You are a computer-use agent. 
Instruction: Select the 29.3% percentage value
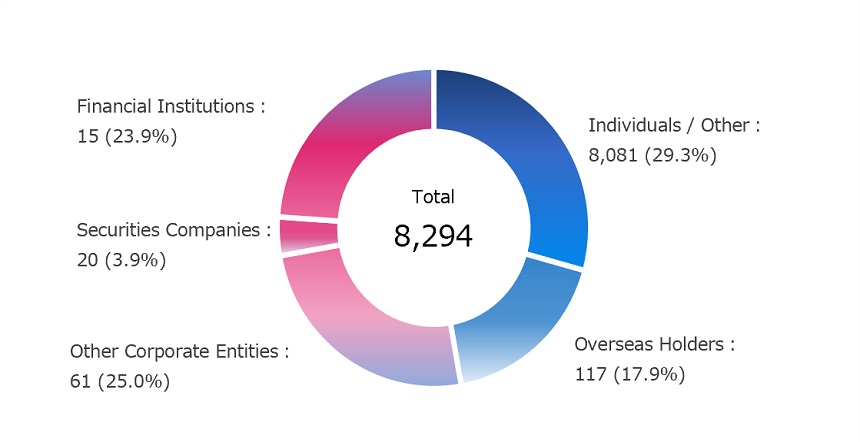[x=681, y=155]
